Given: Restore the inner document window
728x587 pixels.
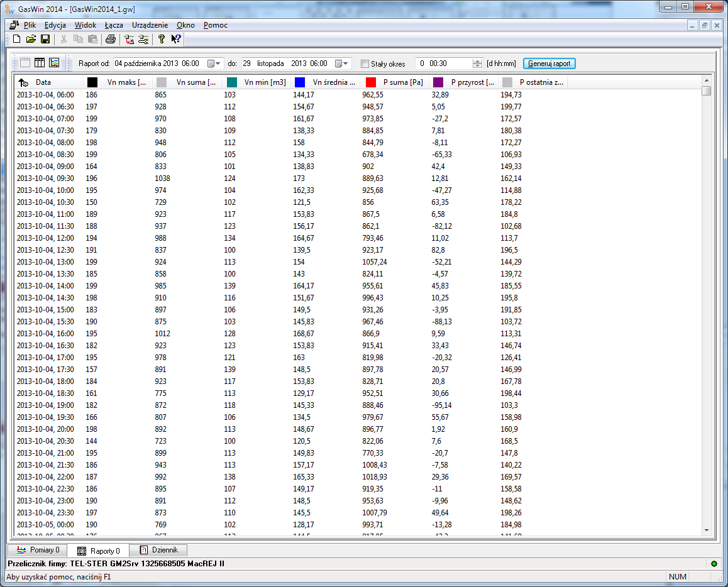Looking at the screenshot, I should (704, 26).
